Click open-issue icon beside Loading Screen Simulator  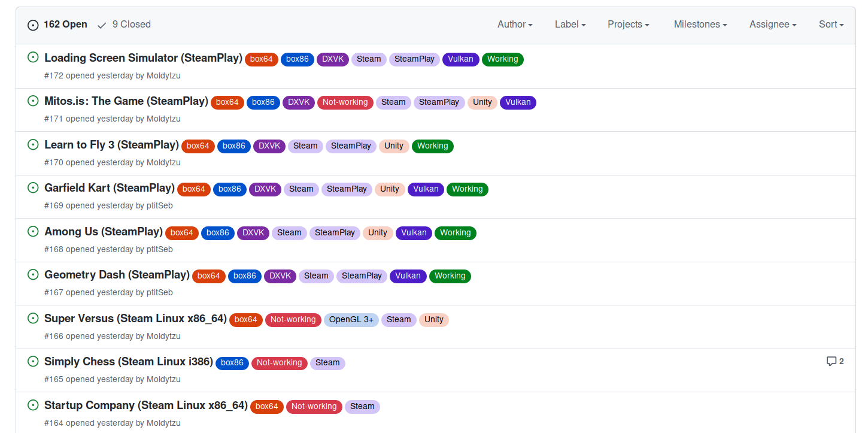tap(34, 57)
